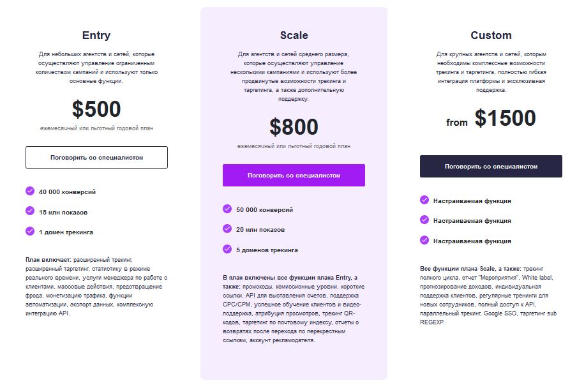Click the checkmark next to "20 млн показов"
Screen dimensions: 577x392
click(x=227, y=229)
